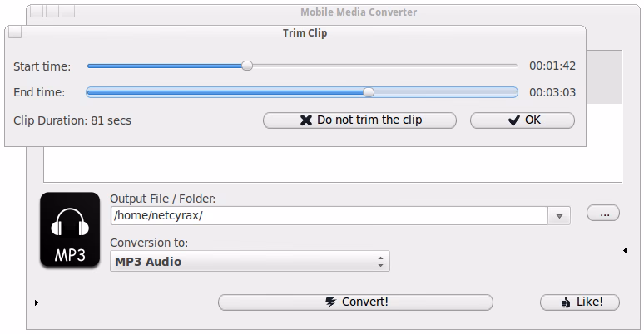Click the right-edge side panel arrow

[625, 250]
